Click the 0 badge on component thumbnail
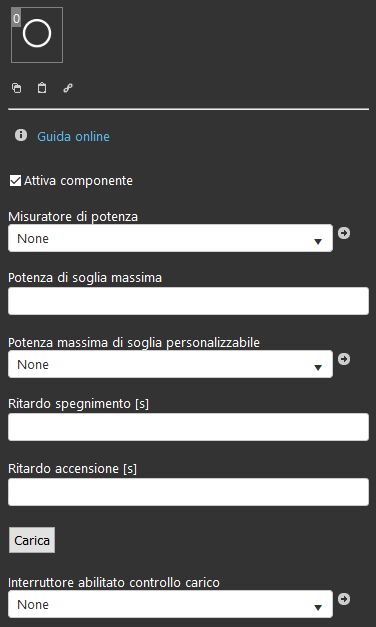 (x=16, y=18)
